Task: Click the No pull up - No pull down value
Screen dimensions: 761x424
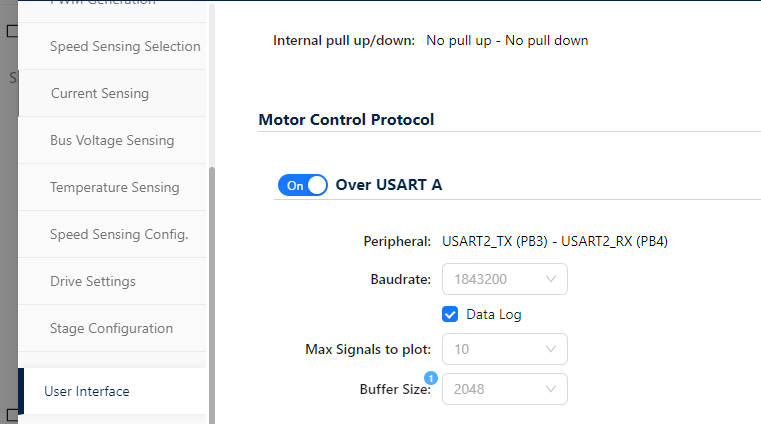Action: 507,41
